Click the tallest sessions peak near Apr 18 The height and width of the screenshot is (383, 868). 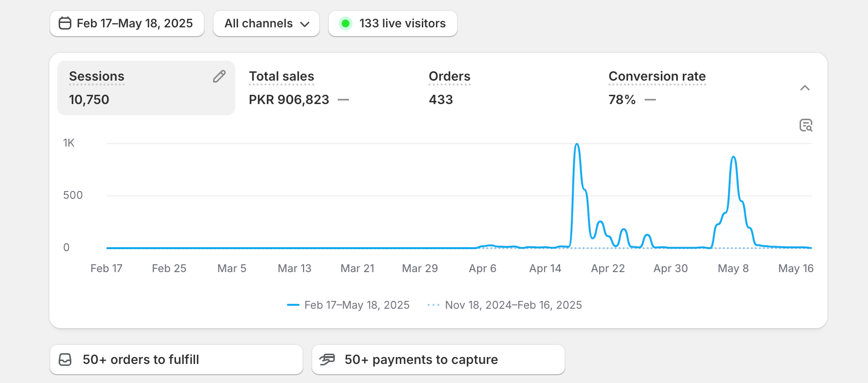577,145
